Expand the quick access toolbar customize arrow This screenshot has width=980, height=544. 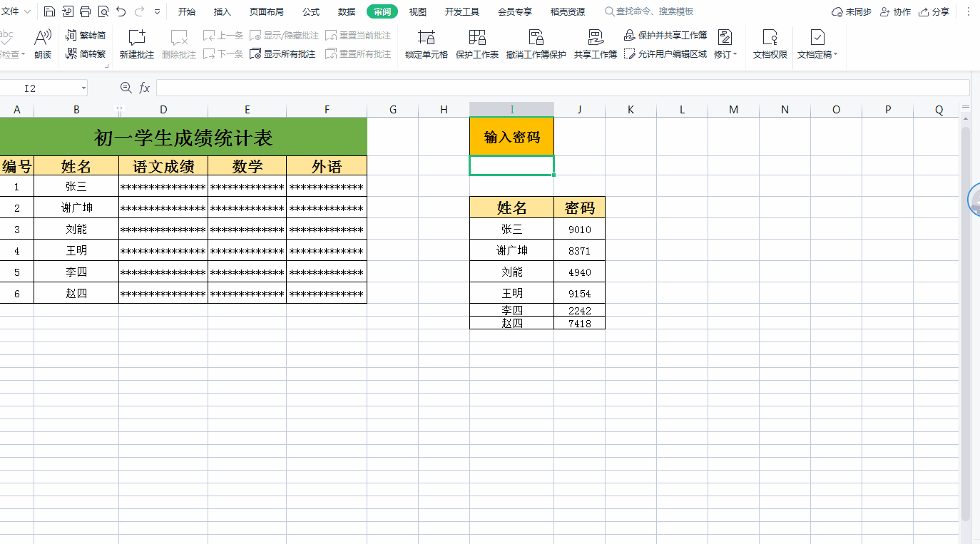click(x=157, y=11)
